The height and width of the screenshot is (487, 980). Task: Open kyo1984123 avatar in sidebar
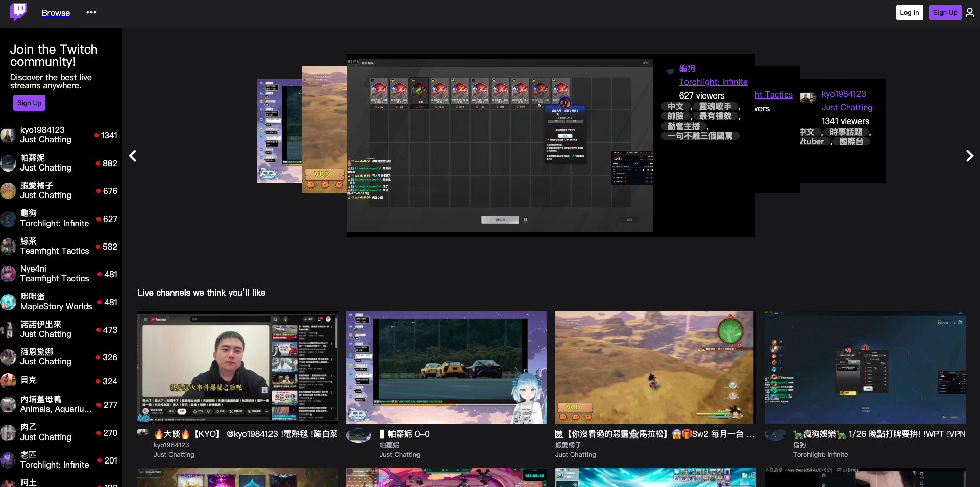(x=8, y=135)
